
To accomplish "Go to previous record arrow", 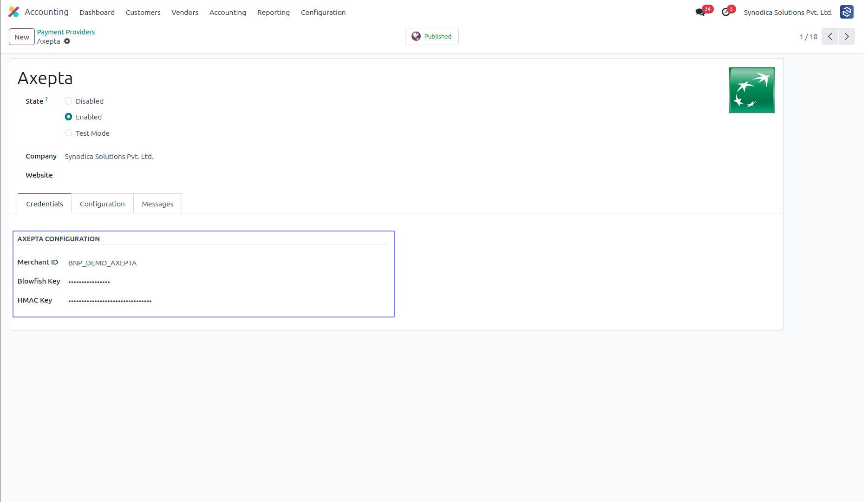I will (830, 36).
